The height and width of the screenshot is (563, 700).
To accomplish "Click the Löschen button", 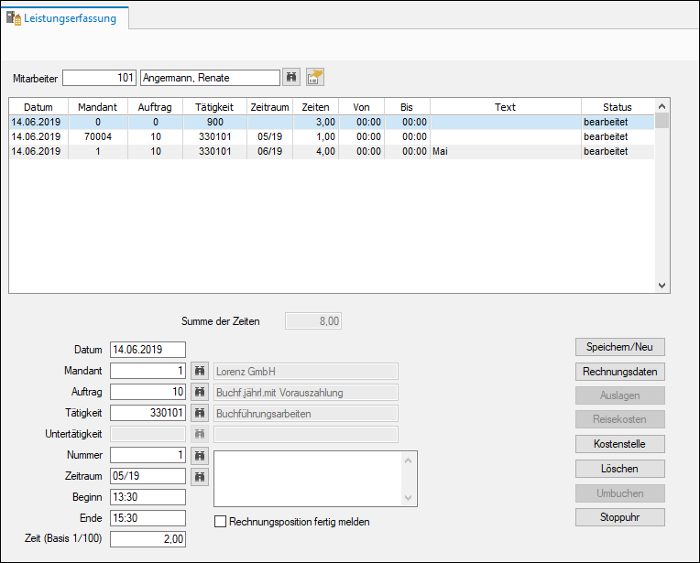I will [x=620, y=469].
